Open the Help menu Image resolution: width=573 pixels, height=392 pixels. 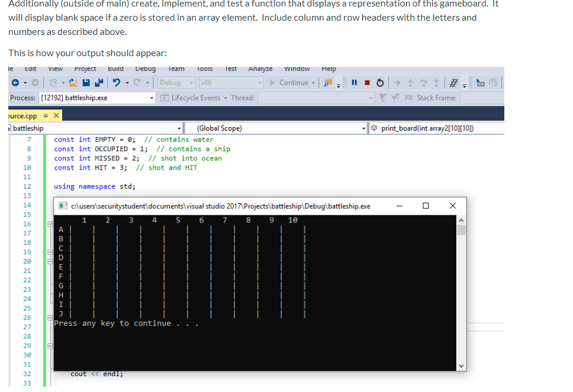[x=329, y=69]
